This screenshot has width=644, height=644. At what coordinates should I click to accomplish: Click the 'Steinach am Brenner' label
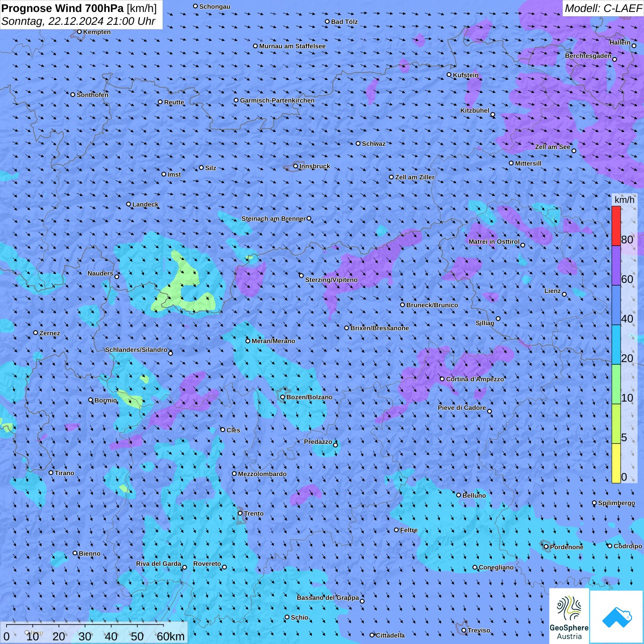pos(274,218)
